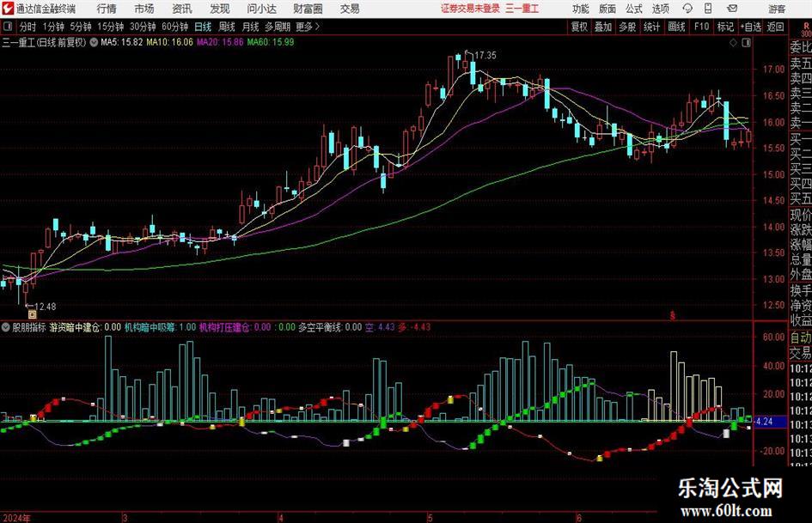The width and height of the screenshot is (812, 523).
Task: Click the 标记 mark button
Action: 725,27
